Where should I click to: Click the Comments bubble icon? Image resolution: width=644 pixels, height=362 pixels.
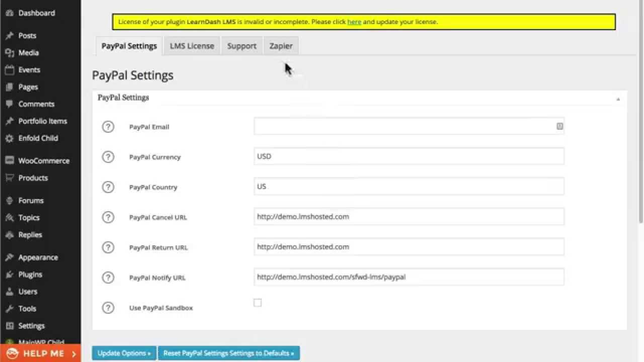[x=9, y=104]
